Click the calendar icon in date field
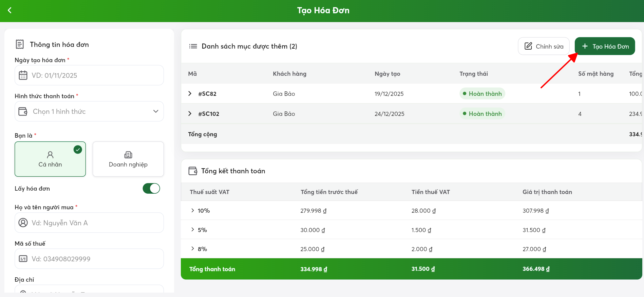This screenshot has height=297, width=644. (23, 75)
